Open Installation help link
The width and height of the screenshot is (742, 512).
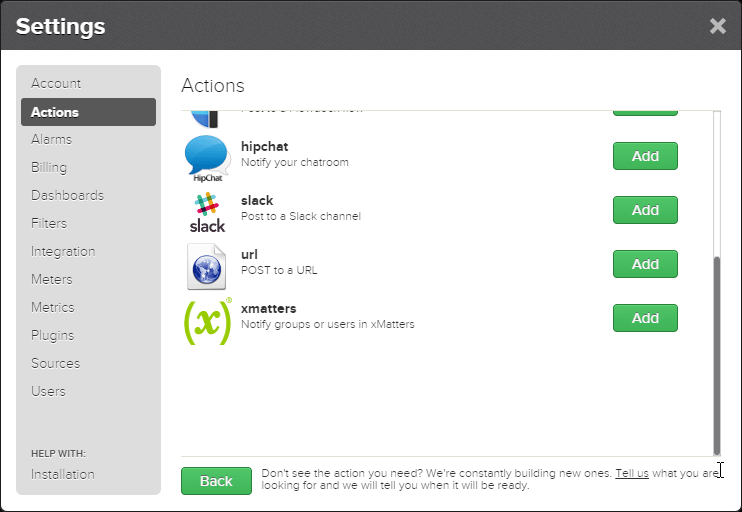coord(62,474)
